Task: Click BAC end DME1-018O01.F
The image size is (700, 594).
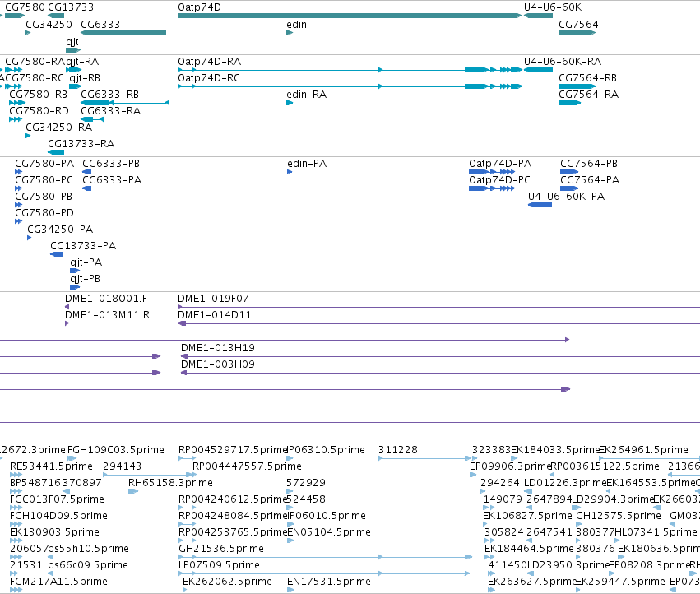Action: (67, 307)
